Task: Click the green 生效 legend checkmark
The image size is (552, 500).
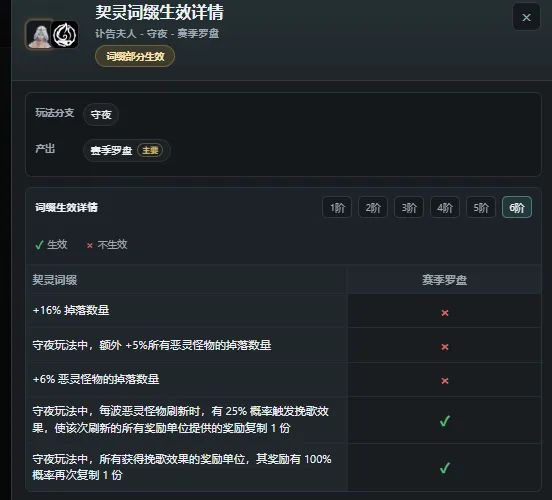Action: (39, 245)
